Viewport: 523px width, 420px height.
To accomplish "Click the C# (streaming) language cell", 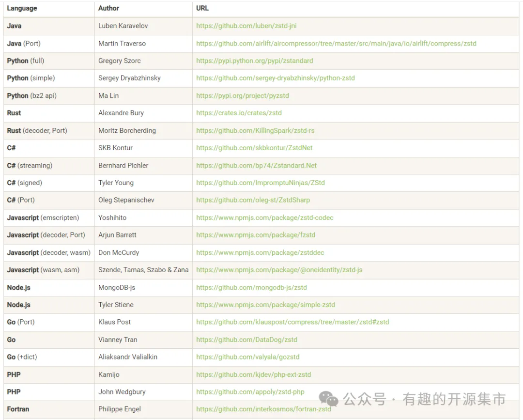I will 49,166.
